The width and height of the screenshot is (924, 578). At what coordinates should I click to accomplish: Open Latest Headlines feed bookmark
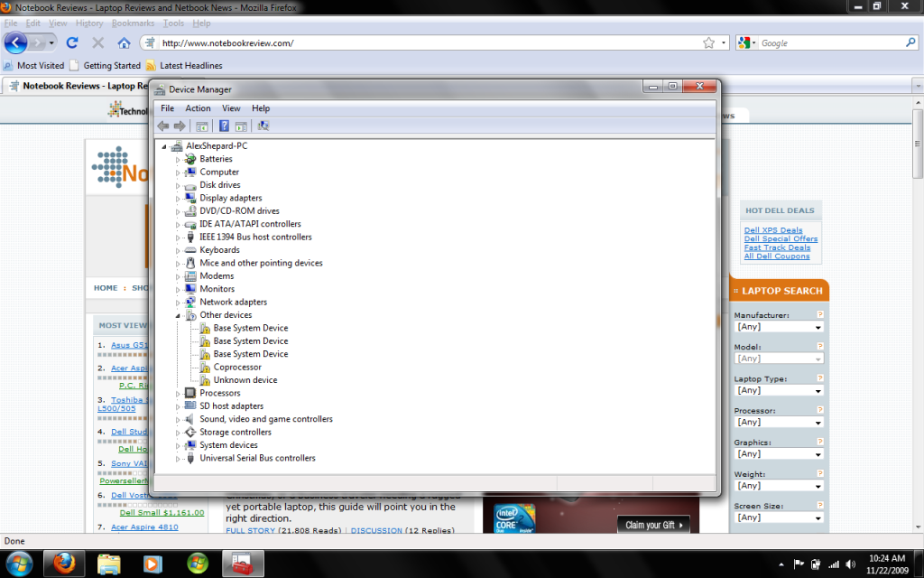pyautogui.click(x=184, y=65)
